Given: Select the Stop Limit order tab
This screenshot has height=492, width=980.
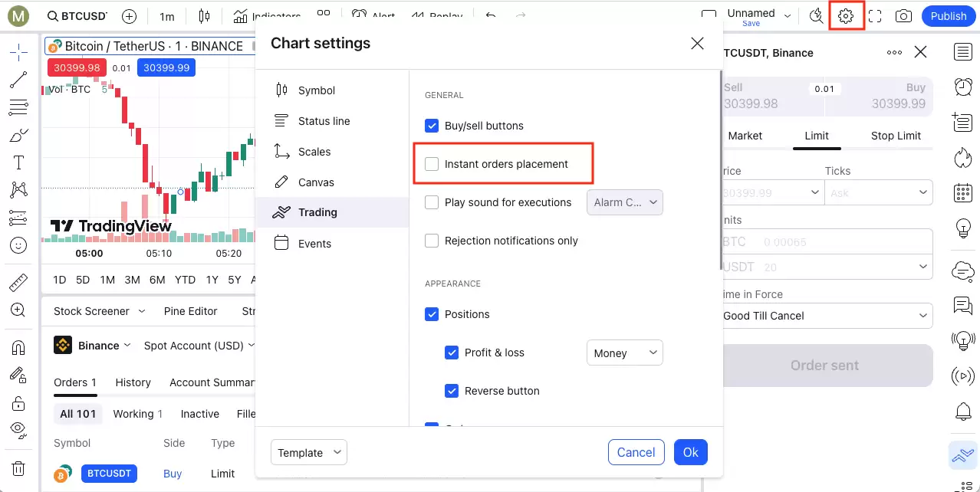Looking at the screenshot, I should click(x=896, y=136).
